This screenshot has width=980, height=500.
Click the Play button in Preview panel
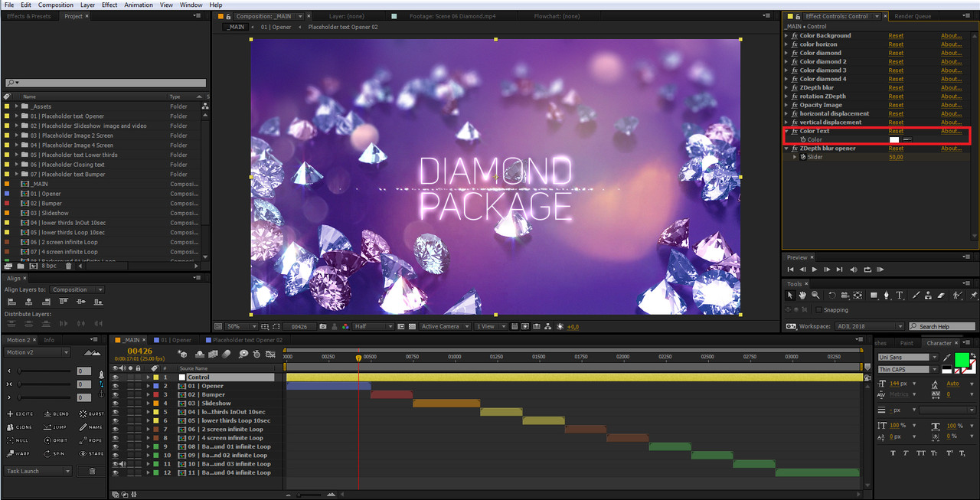pos(815,270)
